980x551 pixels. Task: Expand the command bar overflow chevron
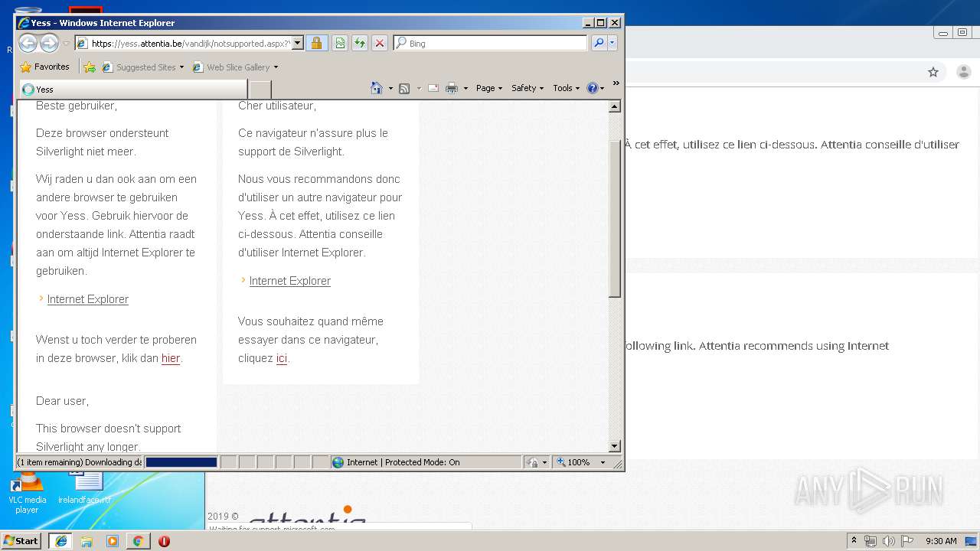[616, 83]
